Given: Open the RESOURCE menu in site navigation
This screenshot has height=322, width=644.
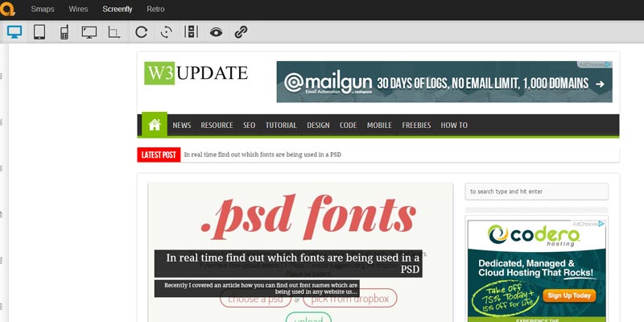Looking at the screenshot, I should pos(217,126).
